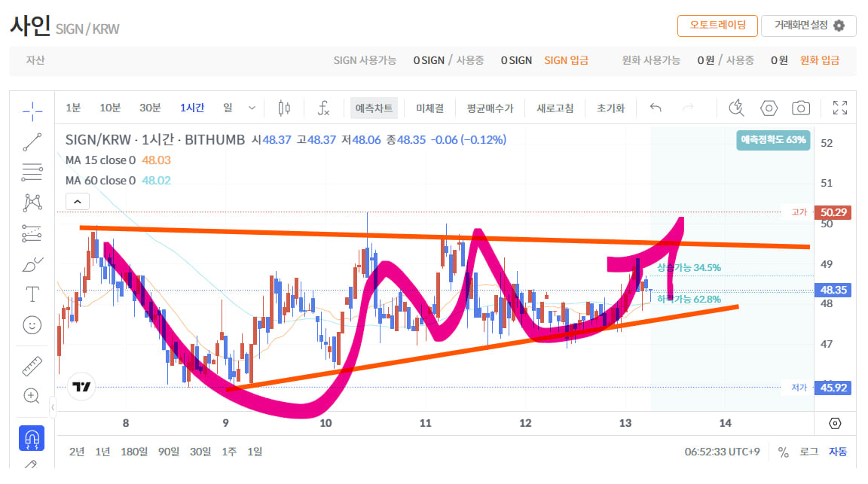Click the camera snapshot icon
The width and height of the screenshot is (868, 484).
[x=800, y=108]
